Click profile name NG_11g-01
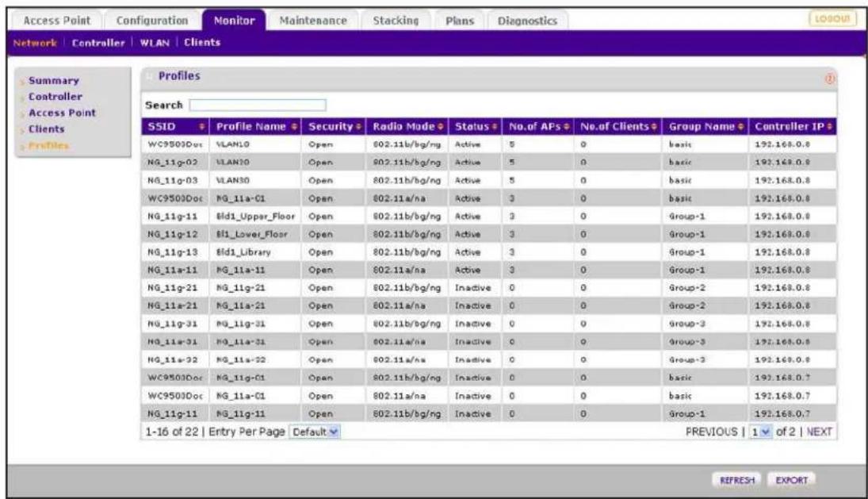The height and width of the screenshot is (499, 868). tap(240, 378)
